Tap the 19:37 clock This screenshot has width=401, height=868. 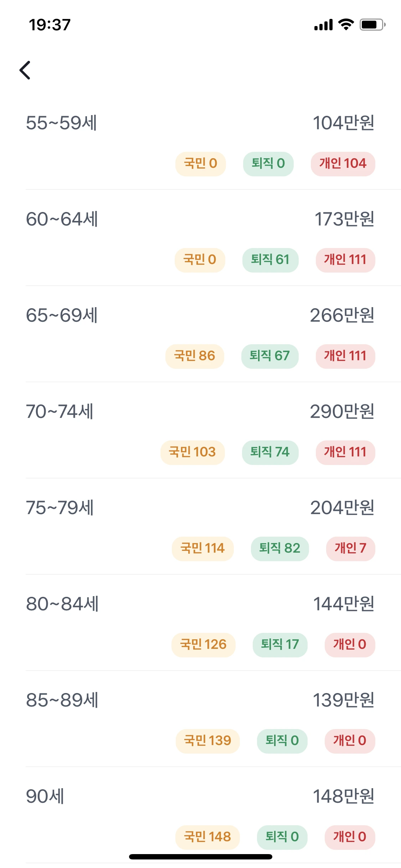tap(50, 25)
